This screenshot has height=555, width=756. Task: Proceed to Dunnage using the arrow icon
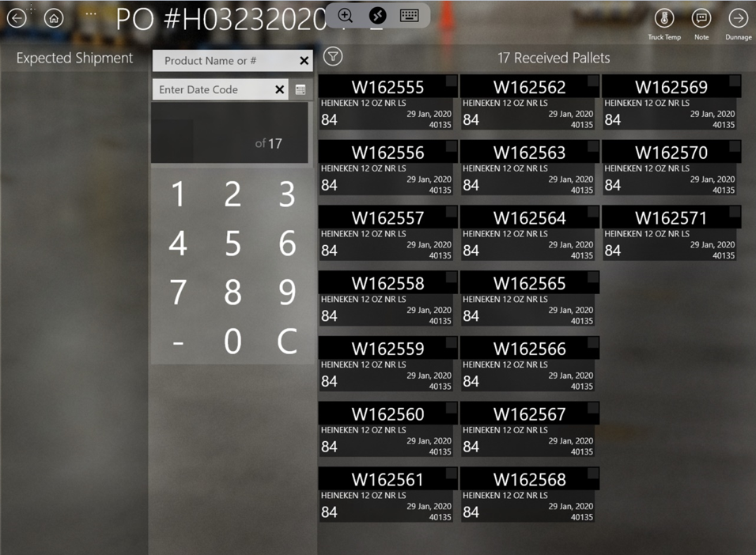[x=738, y=19]
